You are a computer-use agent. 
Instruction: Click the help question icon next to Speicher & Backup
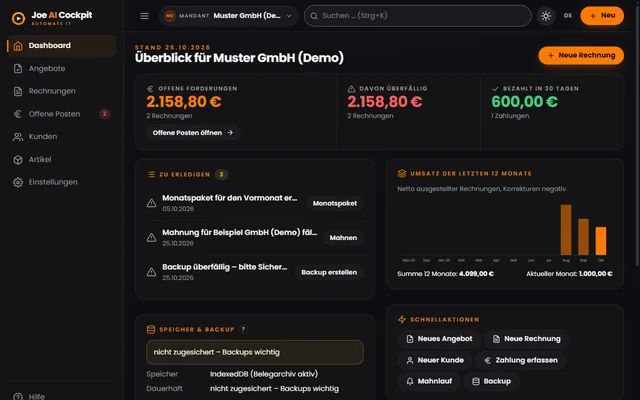(x=243, y=329)
